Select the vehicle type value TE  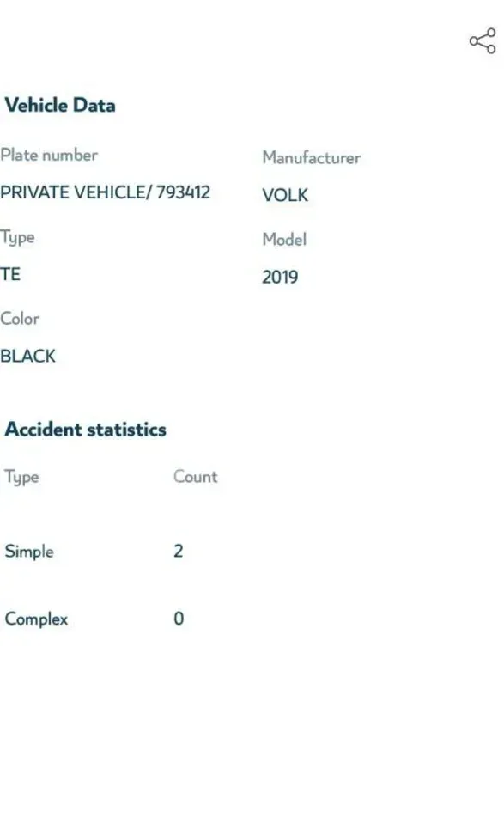point(10,274)
